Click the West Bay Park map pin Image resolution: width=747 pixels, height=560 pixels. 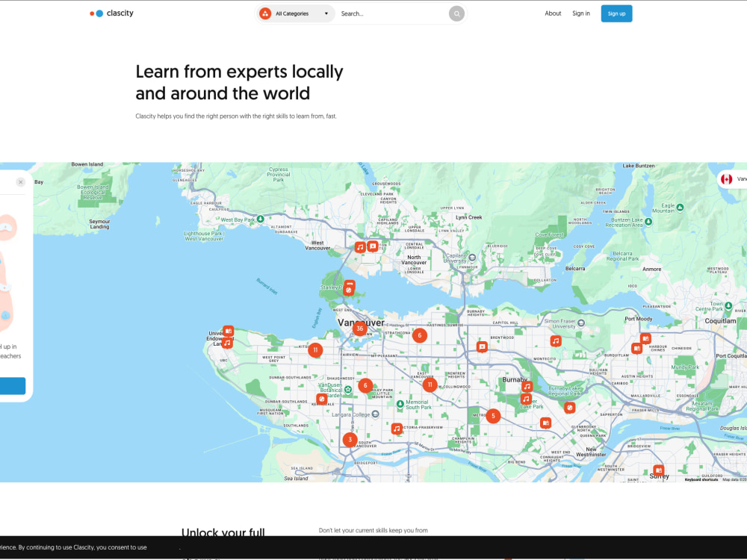click(x=260, y=219)
